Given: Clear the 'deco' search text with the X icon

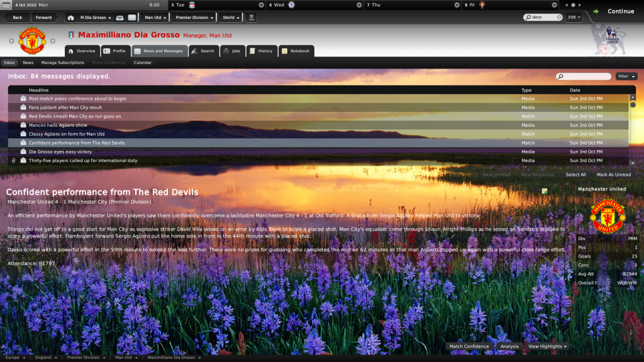Looking at the screenshot, I should (x=559, y=17).
